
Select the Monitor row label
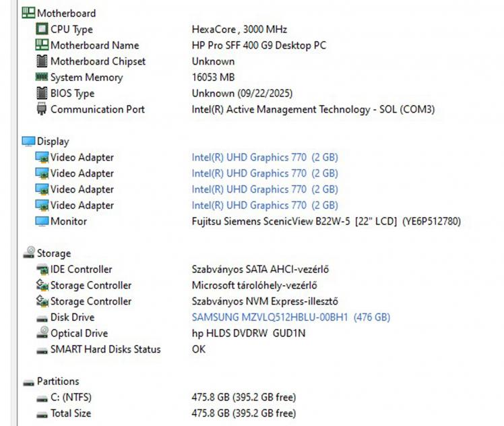point(69,221)
